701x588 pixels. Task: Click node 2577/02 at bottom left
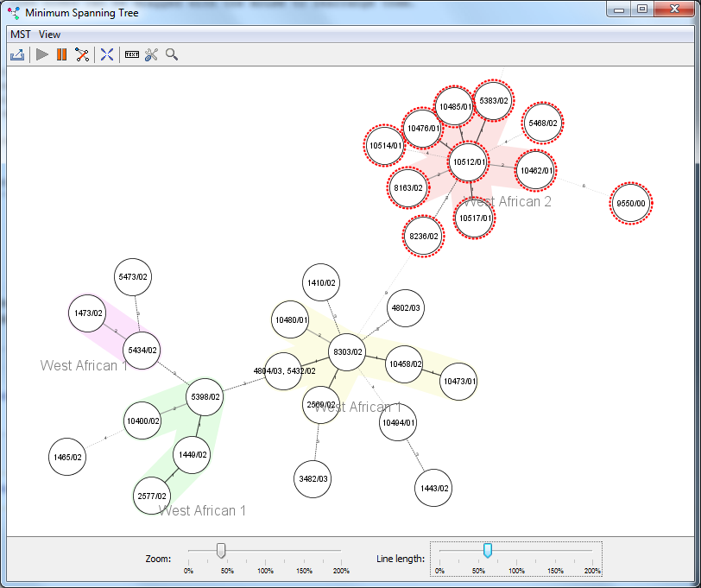tap(153, 496)
